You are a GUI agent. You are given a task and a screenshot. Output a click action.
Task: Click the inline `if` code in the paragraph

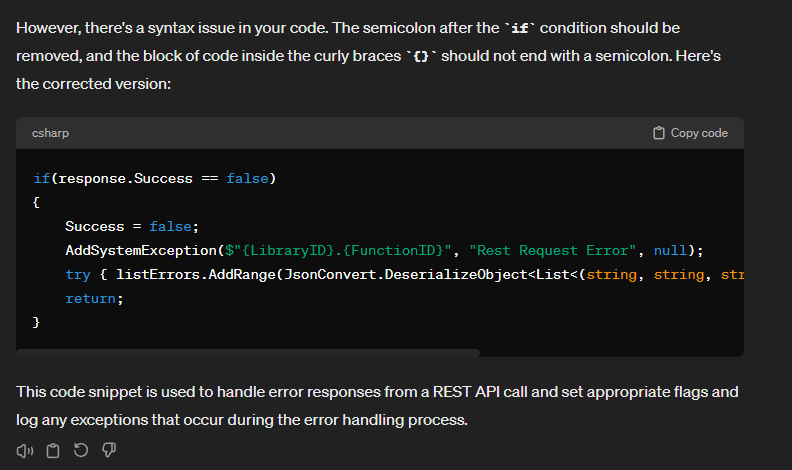[519, 28]
